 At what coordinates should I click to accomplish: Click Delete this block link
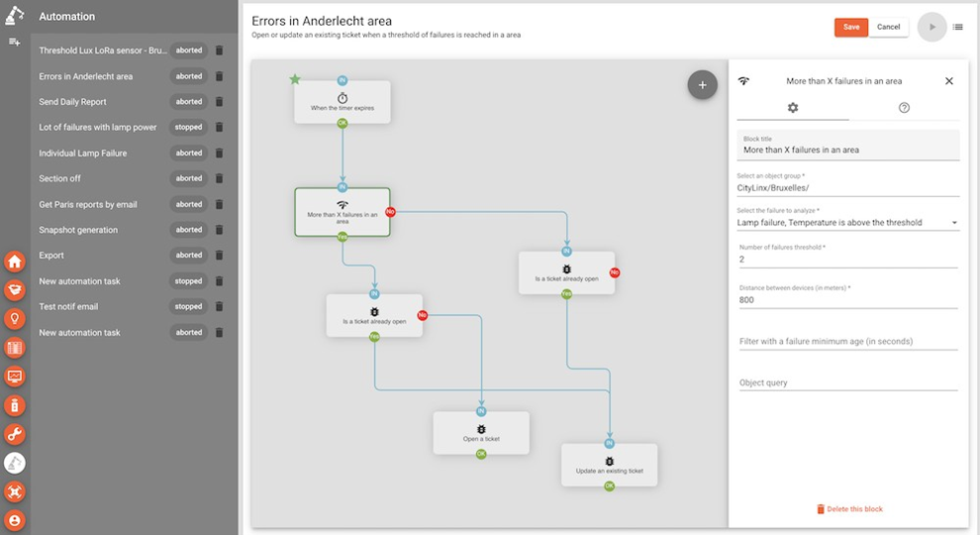(848, 509)
